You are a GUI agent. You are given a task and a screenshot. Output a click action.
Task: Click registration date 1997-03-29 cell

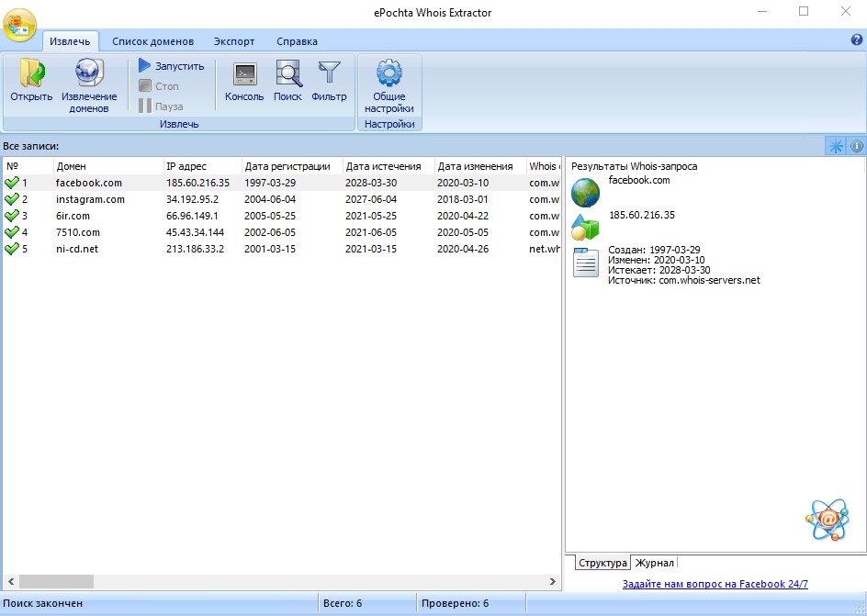270,183
